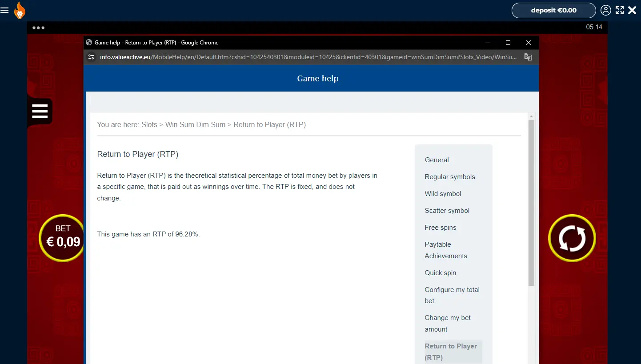Click the breadcrumb text 'Slots'
The width and height of the screenshot is (641, 364).
[x=149, y=124]
